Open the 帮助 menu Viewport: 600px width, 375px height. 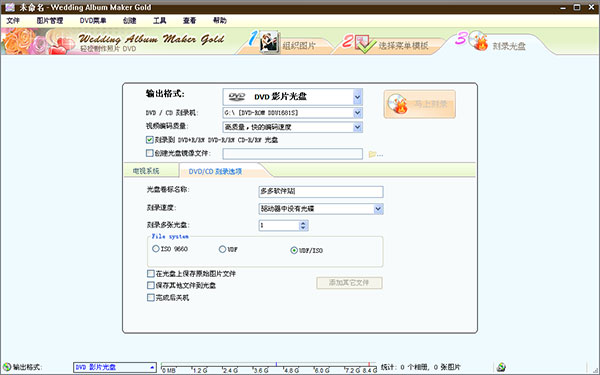coord(220,21)
